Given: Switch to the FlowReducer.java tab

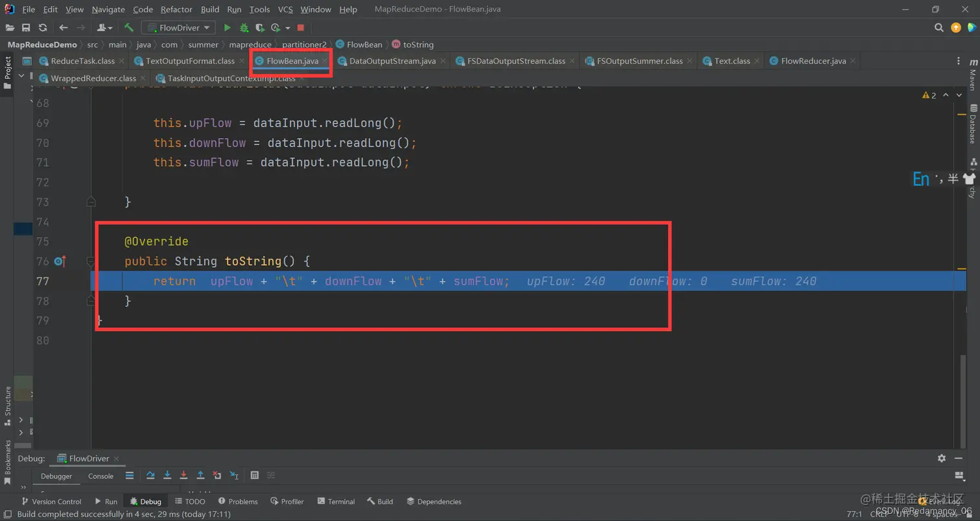Looking at the screenshot, I should [x=813, y=61].
